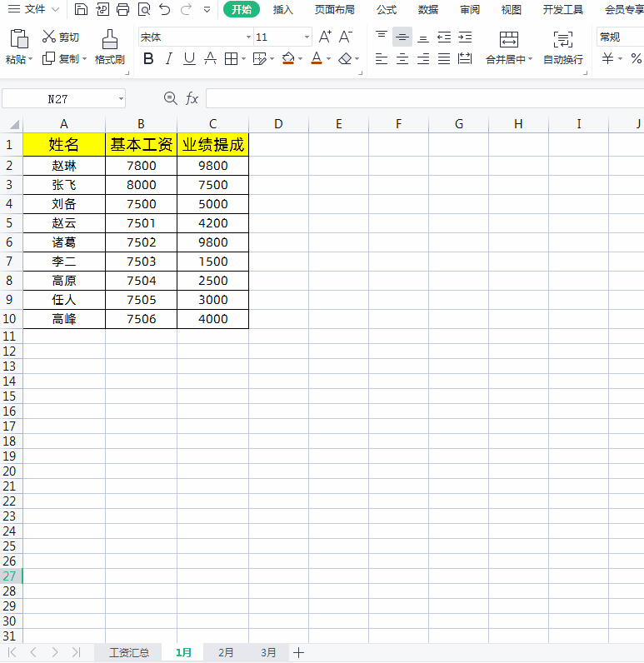Open the font size 11 dropdown
The height and width of the screenshot is (663, 644).
pos(307,37)
